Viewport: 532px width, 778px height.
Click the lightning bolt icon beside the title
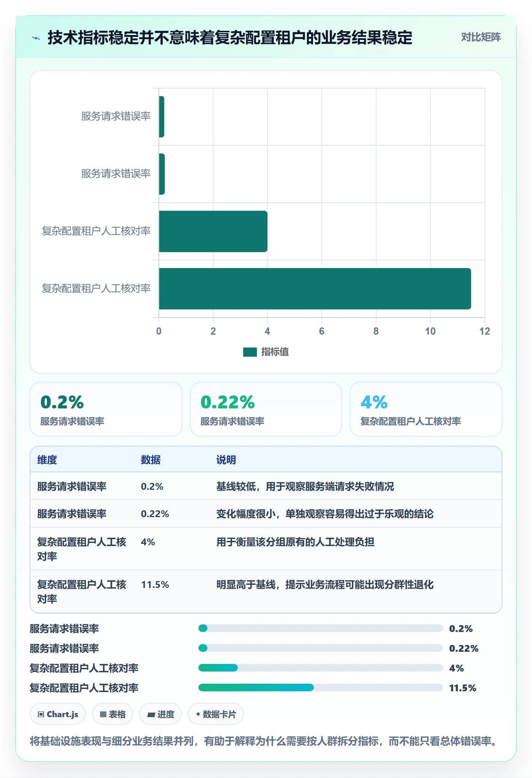[36, 38]
